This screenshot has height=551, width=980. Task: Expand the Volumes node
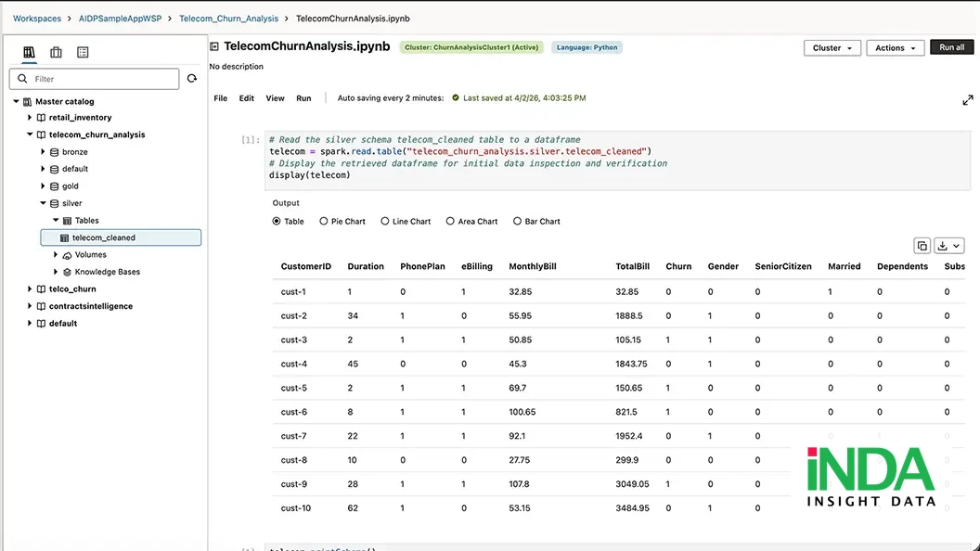(56, 255)
